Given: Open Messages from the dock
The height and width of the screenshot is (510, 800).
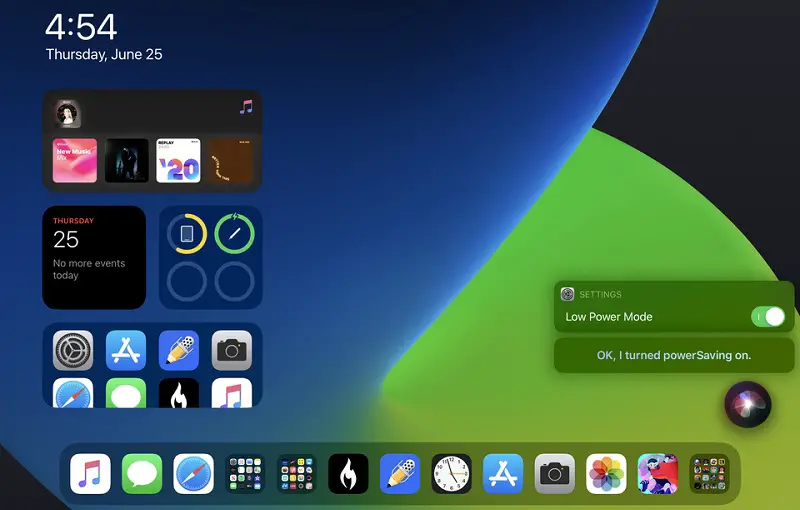Looking at the screenshot, I should click(142, 474).
